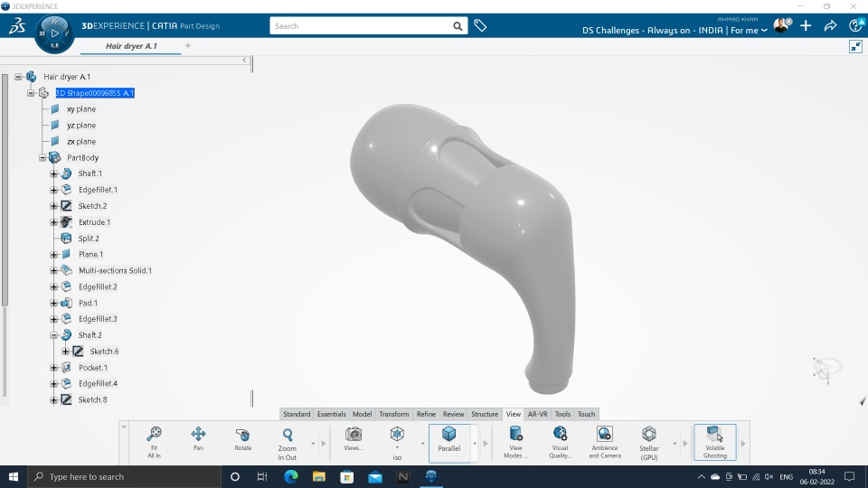Click the search magnifier icon

click(458, 26)
